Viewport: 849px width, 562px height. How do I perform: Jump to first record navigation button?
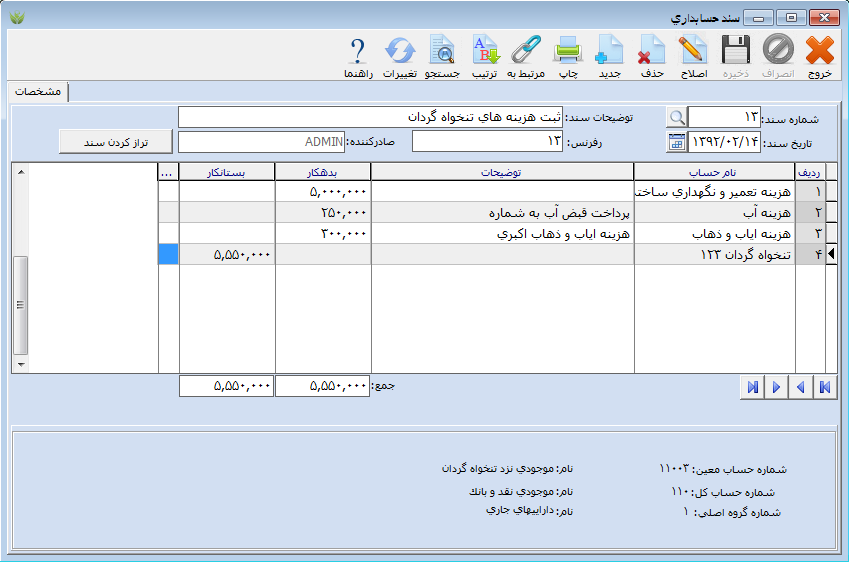coord(825,388)
